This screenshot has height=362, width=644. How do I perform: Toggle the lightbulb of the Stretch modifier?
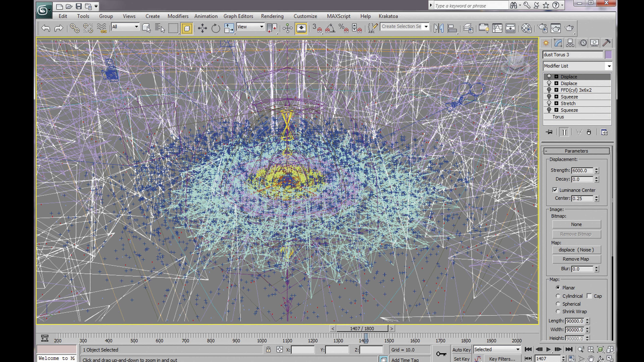tap(549, 103)
